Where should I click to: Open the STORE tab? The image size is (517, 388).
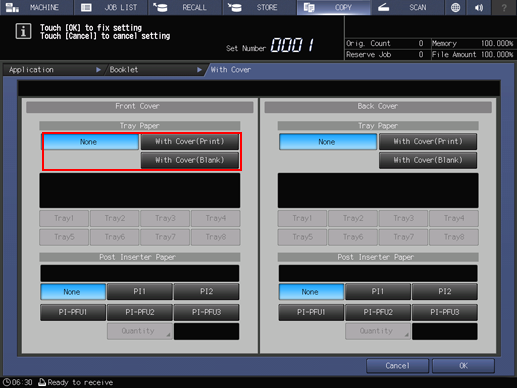click(x=260, y=7)
